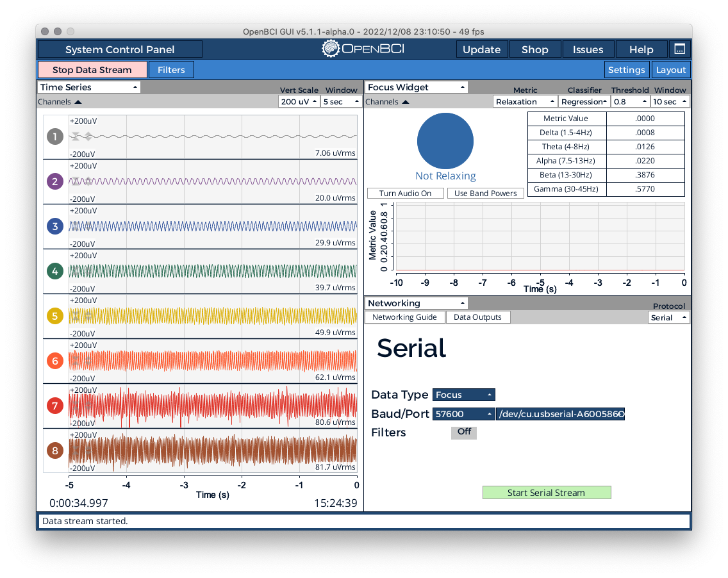The image size is (728, 578).
Task: Open the Networking Guide link
Action: point(404,317)
